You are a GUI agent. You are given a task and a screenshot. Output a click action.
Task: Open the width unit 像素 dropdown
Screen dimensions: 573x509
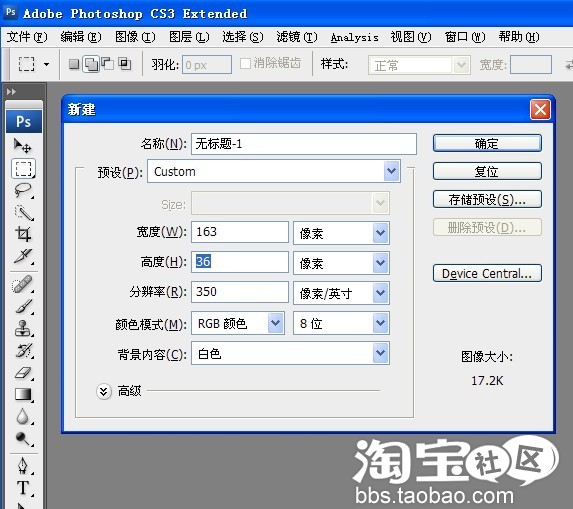click(x=341, y=233)
